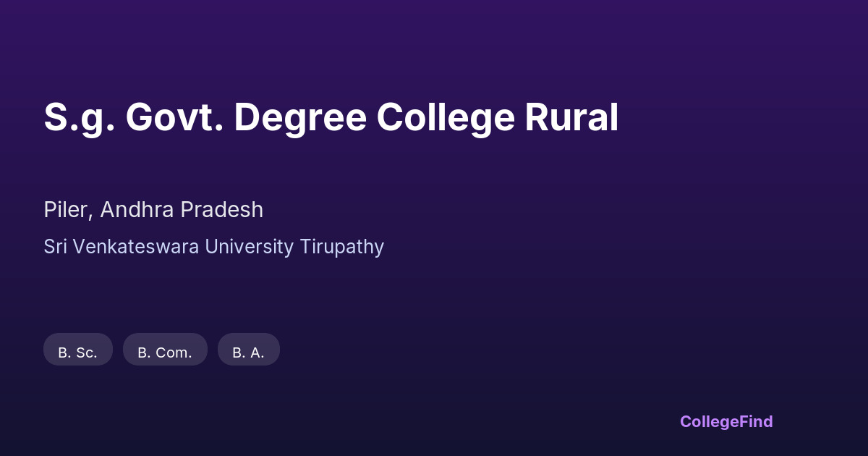Open Sri Venkateswara University Tirupathy affiliation text
The image size is (868, 456).
tap(213, 247)
